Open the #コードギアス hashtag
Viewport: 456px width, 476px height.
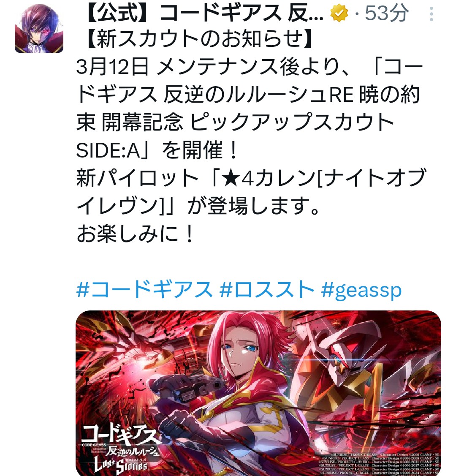point(144,289)
